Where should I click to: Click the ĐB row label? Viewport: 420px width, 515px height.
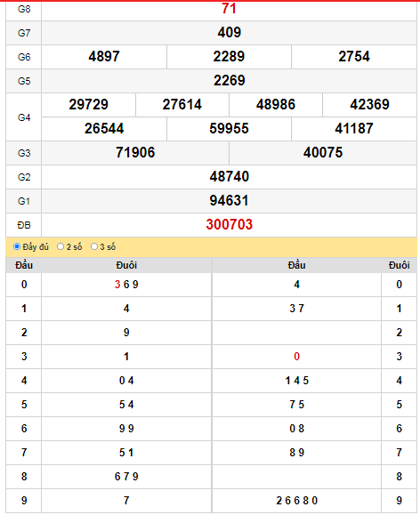[24, 225]
